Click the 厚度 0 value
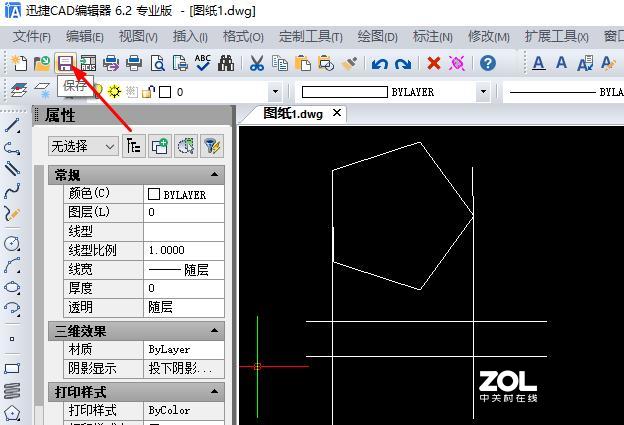624x425 pixels. coord(184,288)
